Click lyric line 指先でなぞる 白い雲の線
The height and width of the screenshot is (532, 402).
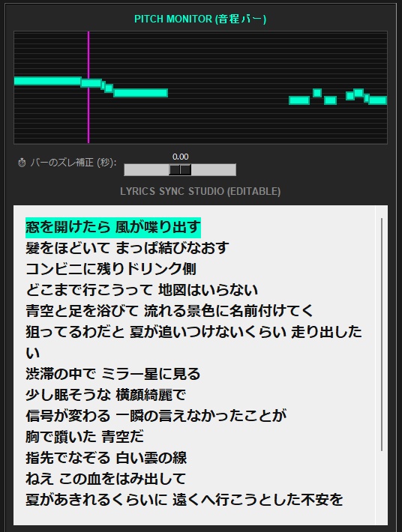(106, 458)
